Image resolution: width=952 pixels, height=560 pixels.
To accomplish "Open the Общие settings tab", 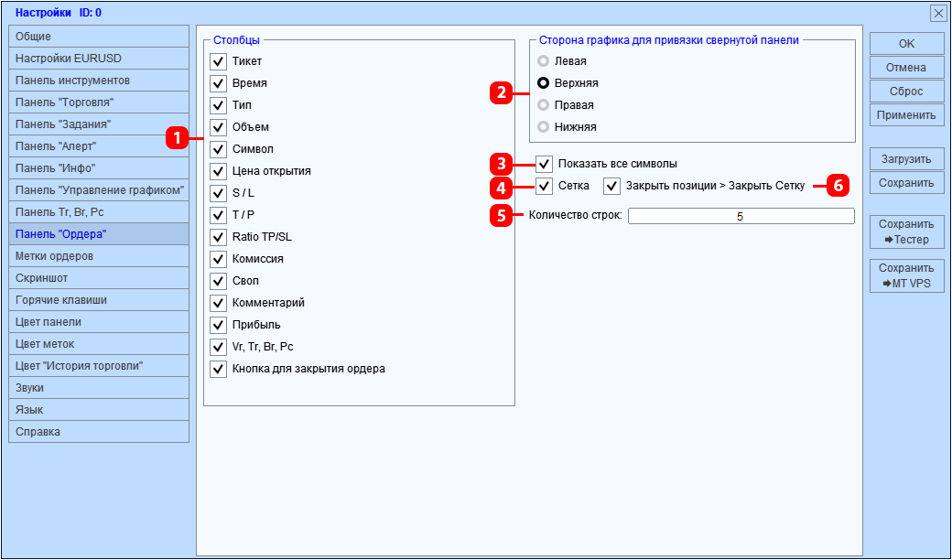I will 99,37.
